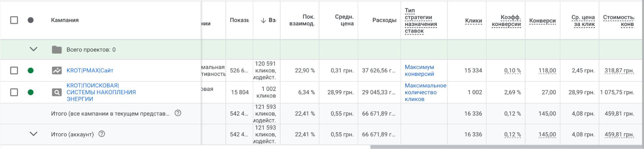The width and height of the screenshot is (644, 149).
Task: Open Максимальное количество кликов strategy link
Action: click(425, 92)
